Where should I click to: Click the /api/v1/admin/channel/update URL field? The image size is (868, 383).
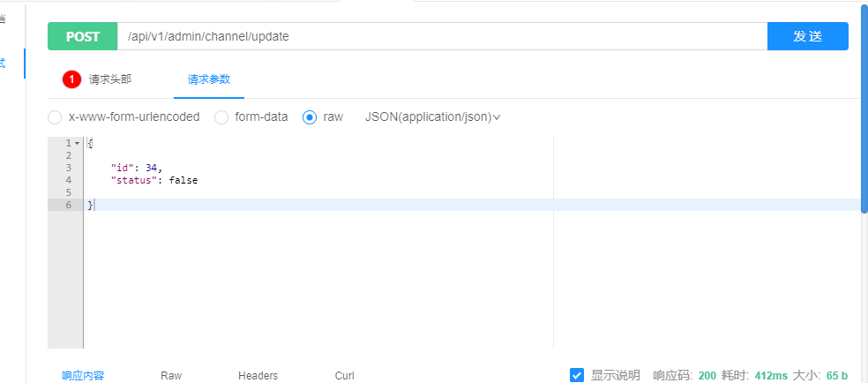pyautogui.click(x=441, y=36)
